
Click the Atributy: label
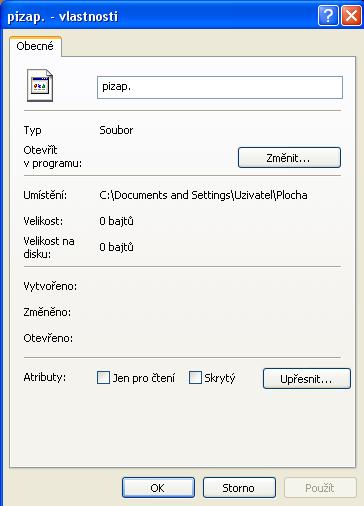[x=45, y=377]
